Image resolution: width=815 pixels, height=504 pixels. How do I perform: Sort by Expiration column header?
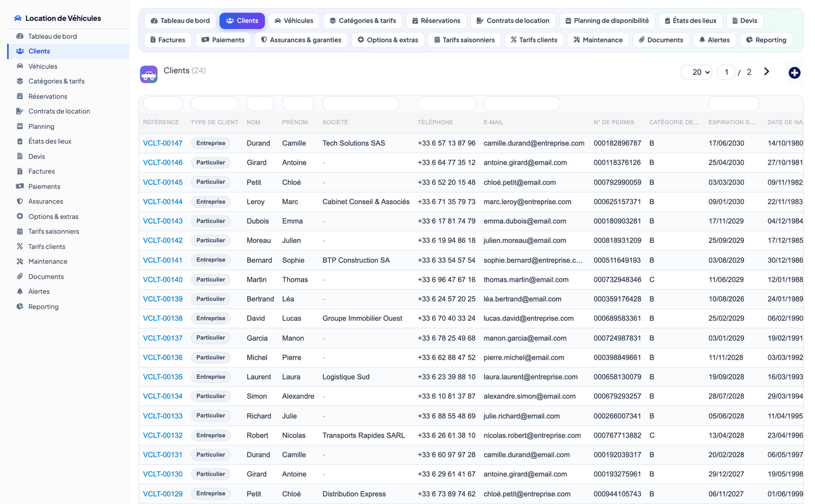[732, 122]
